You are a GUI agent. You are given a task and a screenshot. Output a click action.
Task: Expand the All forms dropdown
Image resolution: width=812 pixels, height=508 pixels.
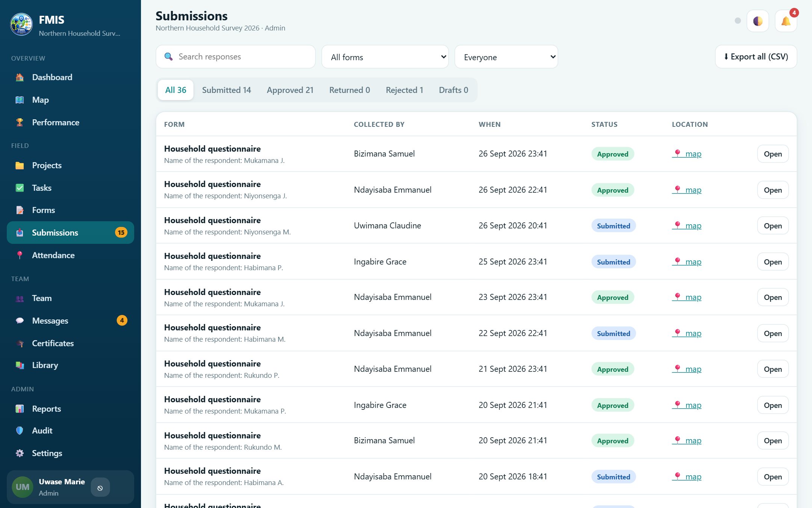click(385, 57)
